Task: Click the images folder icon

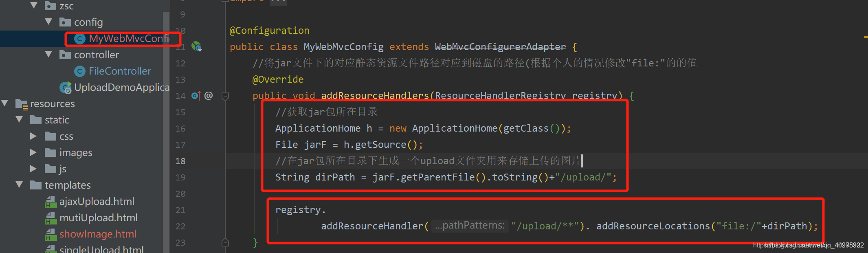Action: pos(51,152)
